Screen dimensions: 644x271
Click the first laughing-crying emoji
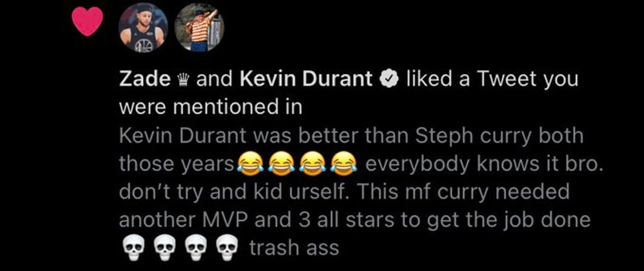(x=250, y=164)
